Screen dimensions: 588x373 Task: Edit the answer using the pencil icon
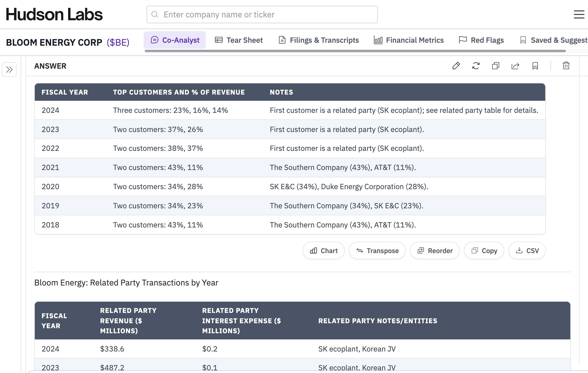coord(456,66)
